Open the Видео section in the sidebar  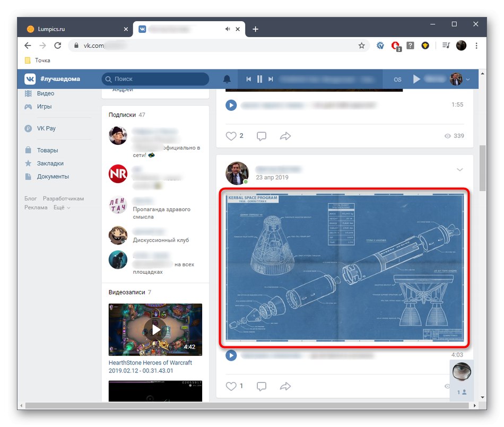47,93
